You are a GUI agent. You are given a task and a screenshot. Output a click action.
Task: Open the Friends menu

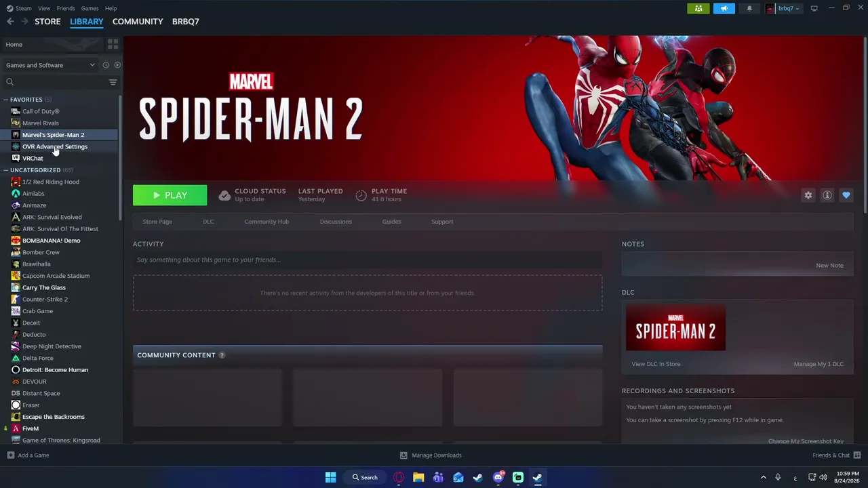click(66, 8)
